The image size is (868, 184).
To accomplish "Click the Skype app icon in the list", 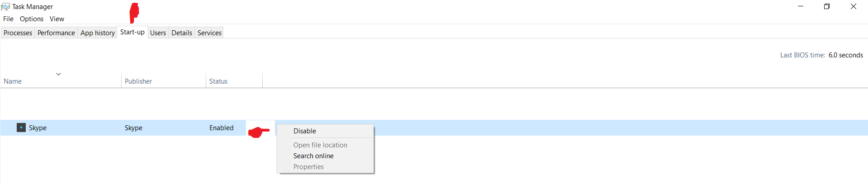I will [x=21, y=127].
